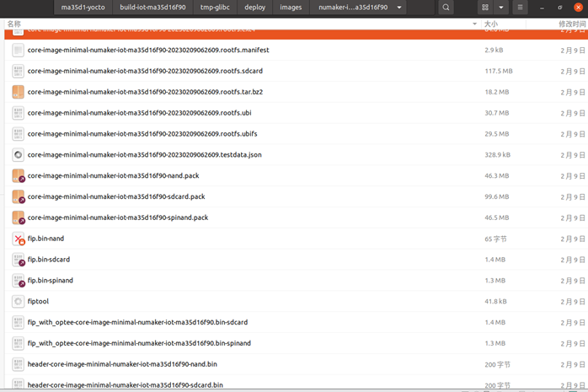Screen dimensions: 588x392
Task: Expand the view options dropdown arrow
Action: click(501, 8)
